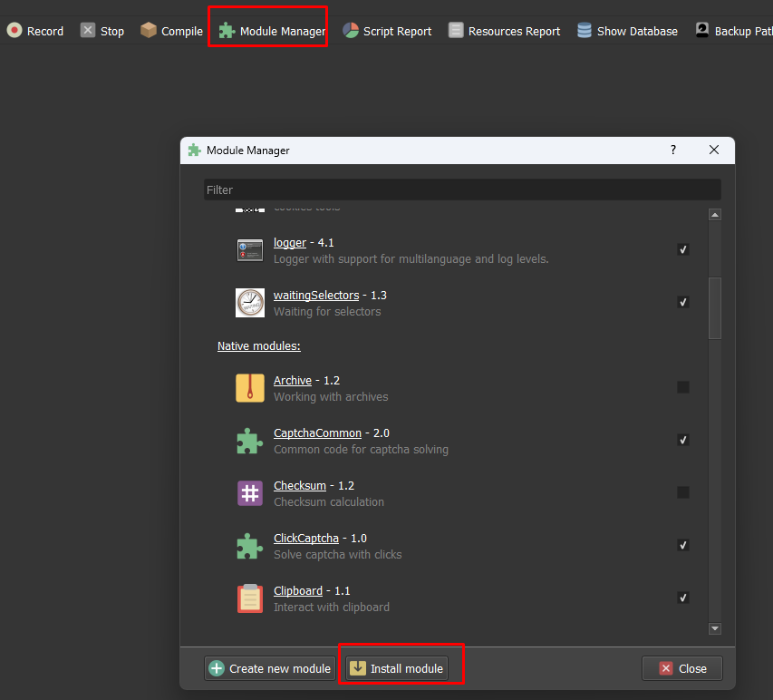This screenshot has width=773, height=700.
Task: Open the Script Report pie icon
Action: click(x=351, y=31)
